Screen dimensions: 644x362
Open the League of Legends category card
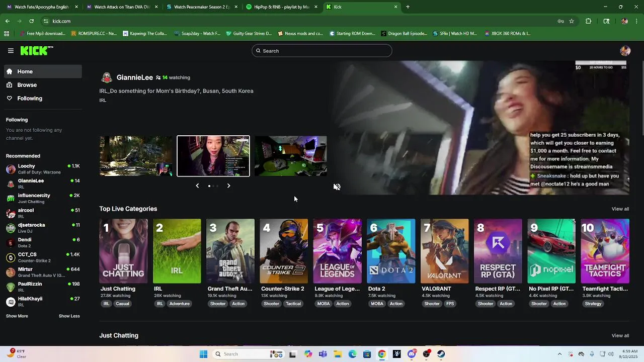[337, 251]
